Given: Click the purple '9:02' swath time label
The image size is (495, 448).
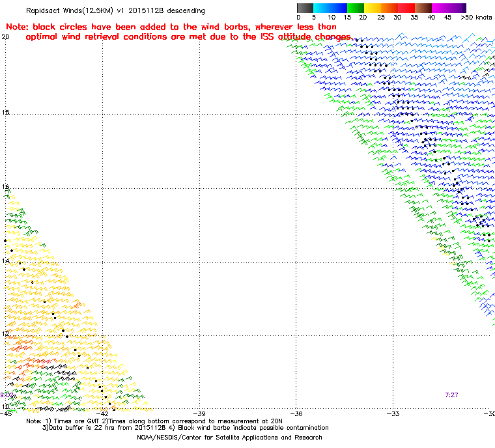Looking at the screenshot, I should [7, 395].
